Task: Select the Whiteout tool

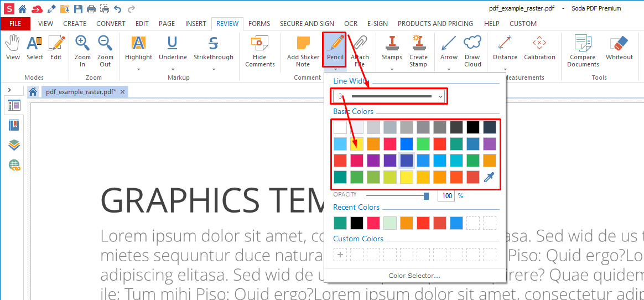Action: pos(619,49)
